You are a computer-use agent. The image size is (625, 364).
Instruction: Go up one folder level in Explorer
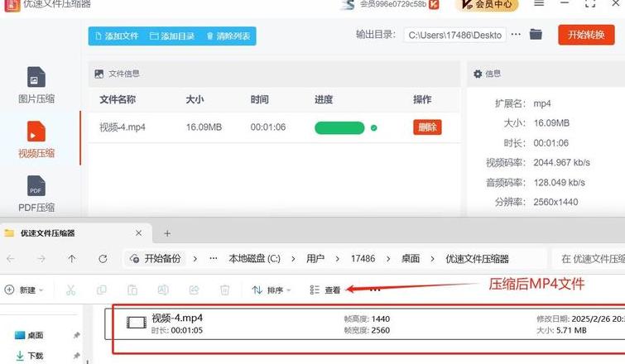pos(72,259)
